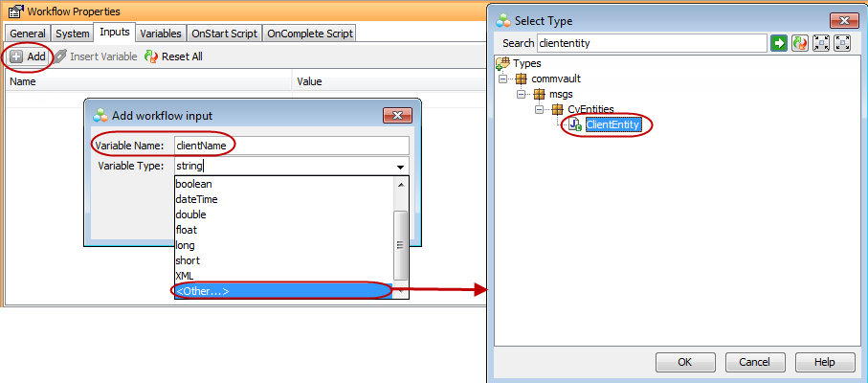868x383 pixels.
Task: Open the Variable Type dropdown arrow
Action: [400, 167]
